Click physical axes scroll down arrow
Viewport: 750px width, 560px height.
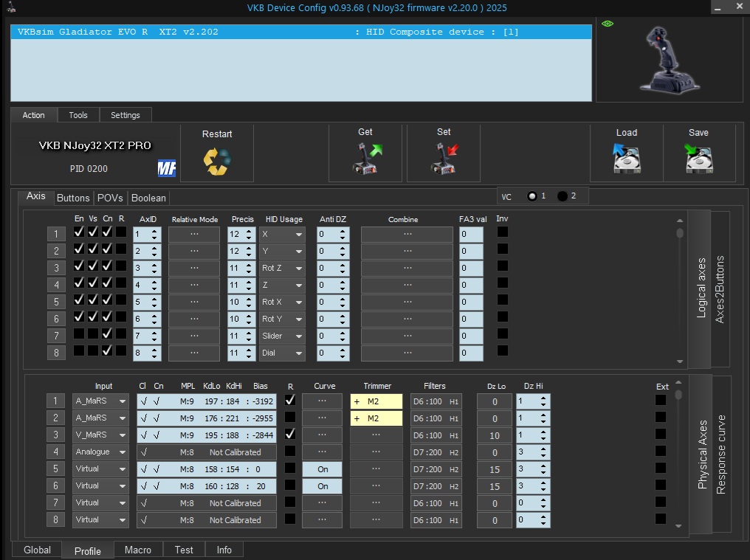coord(678,525)
